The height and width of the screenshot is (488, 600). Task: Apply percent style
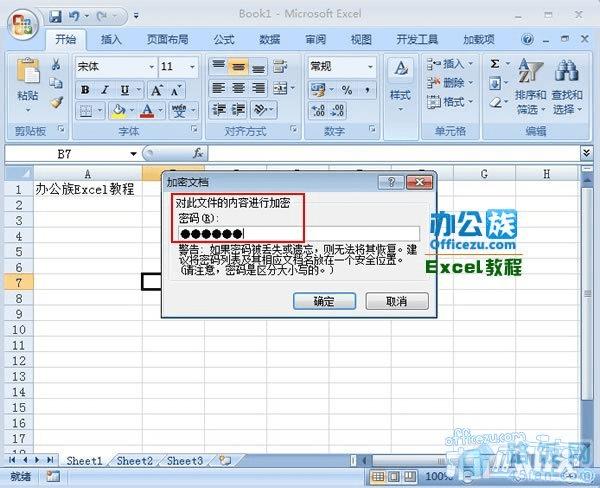pos(347,90)
